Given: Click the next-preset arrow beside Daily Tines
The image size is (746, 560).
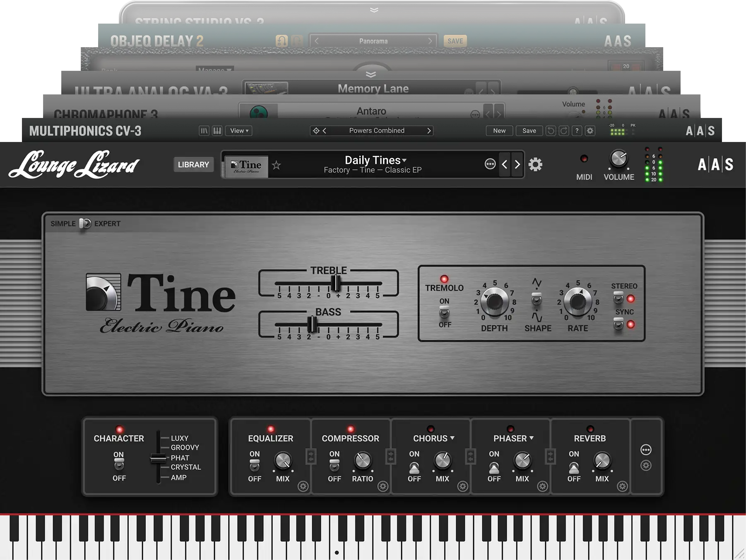Looking at the screenshot, I should click(x=517, y=164).
